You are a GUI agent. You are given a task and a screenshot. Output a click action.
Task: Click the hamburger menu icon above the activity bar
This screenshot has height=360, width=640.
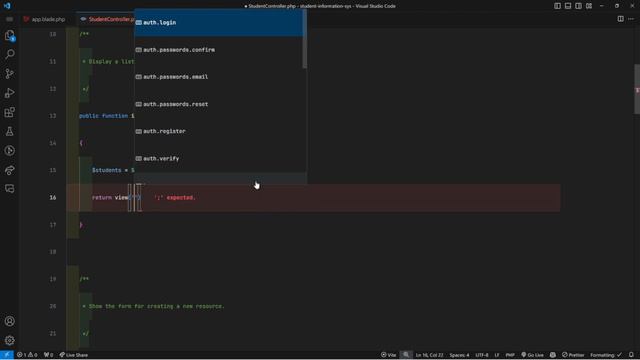[x=9, y=19]
